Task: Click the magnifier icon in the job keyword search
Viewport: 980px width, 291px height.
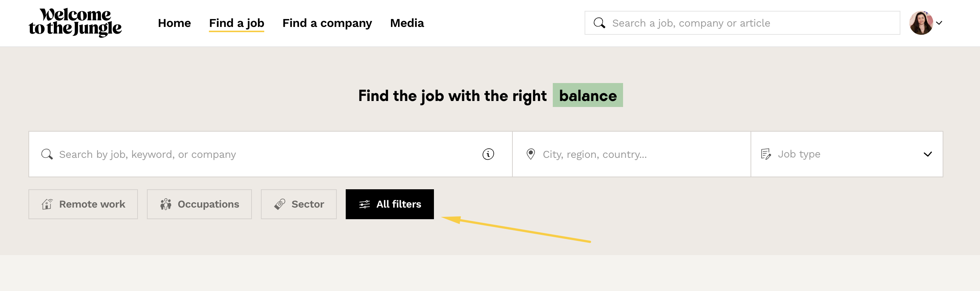Action: tap(47, 154)
